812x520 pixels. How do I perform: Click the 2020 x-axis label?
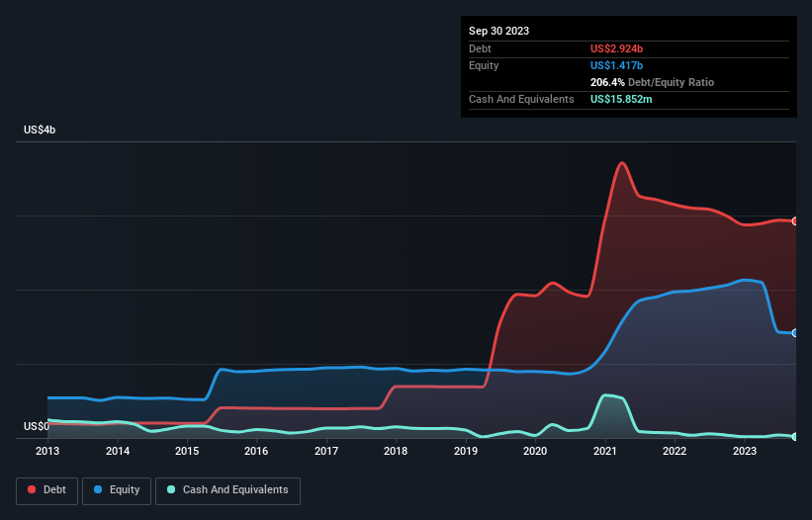(x=535, y=451)
